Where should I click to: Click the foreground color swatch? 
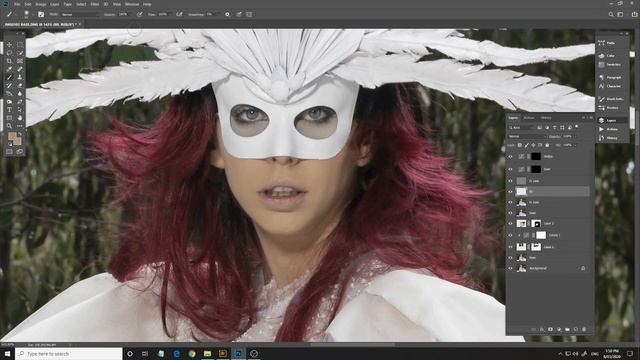(x=12, y=136)
